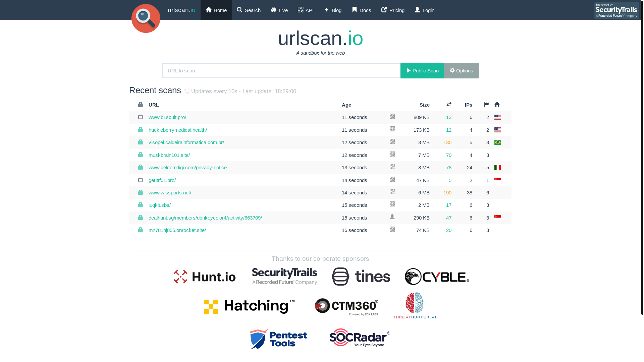Image resolution: width=644 pixels, height=362 pixels.
Task: Focus the URL to scan field
Action: coord(281,71)
